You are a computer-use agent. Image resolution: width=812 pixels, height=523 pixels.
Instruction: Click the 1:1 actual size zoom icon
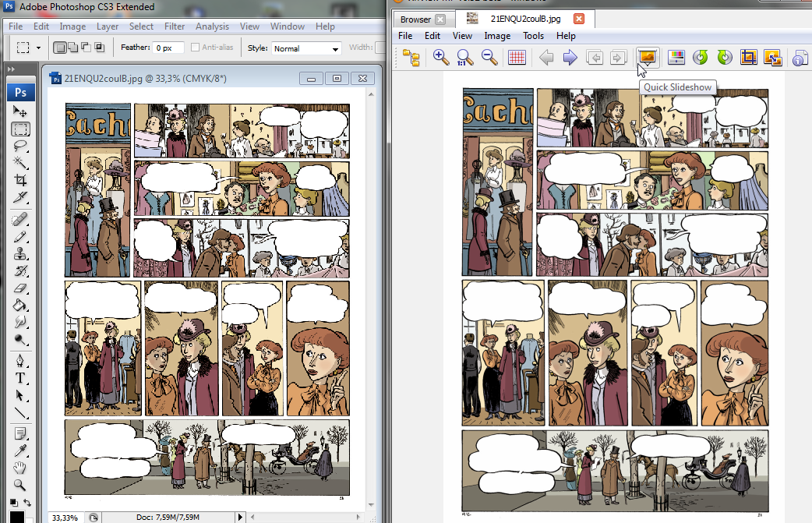click(x=464, y=57)
